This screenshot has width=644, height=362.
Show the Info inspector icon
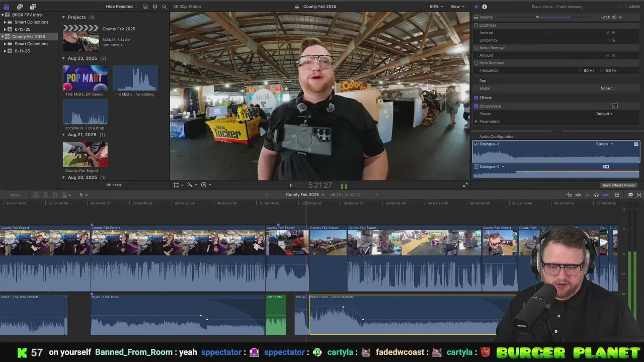485,7
